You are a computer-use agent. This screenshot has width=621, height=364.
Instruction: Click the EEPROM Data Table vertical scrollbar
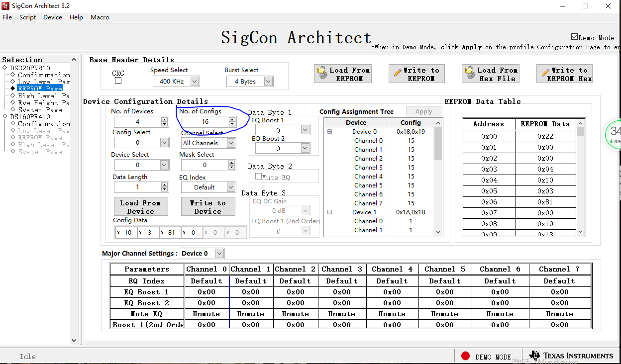[x=580, y=177]
